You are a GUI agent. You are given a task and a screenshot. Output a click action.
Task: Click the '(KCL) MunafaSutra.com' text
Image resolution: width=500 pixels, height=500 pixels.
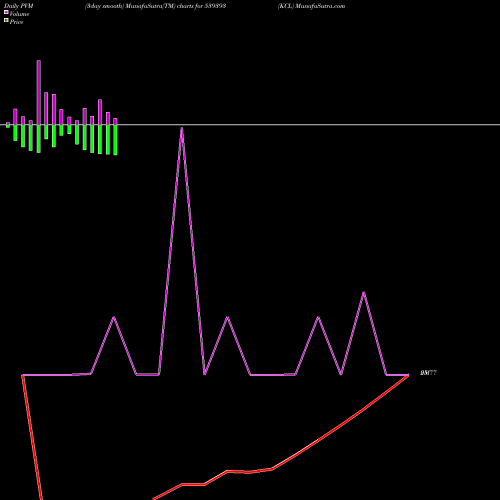click(x=311, y=6)
